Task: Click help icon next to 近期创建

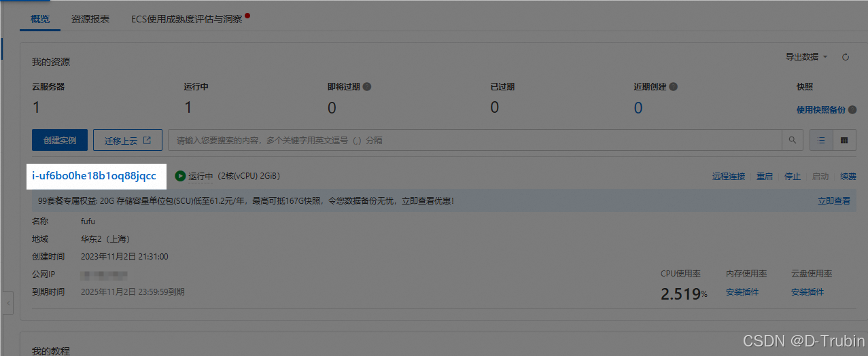Action: pos(673,87)
